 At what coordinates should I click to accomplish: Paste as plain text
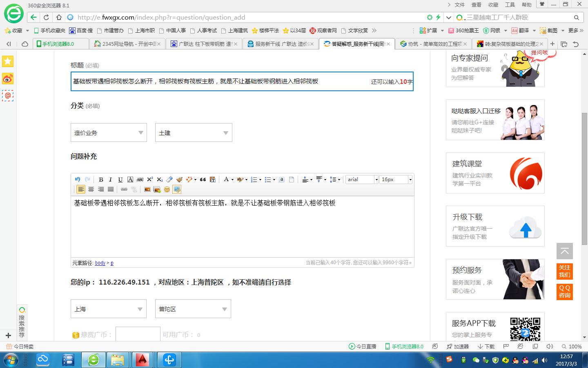(x=213, y=180)
